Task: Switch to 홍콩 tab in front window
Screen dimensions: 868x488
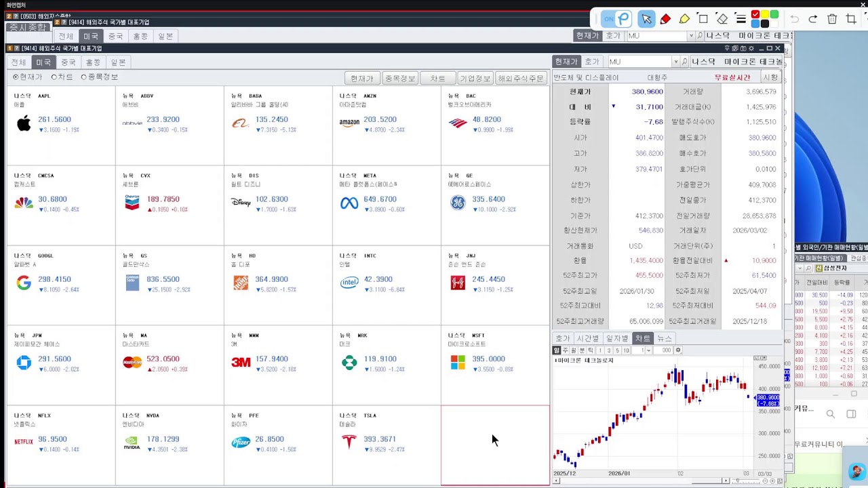Action: click(x=94, y=62)
